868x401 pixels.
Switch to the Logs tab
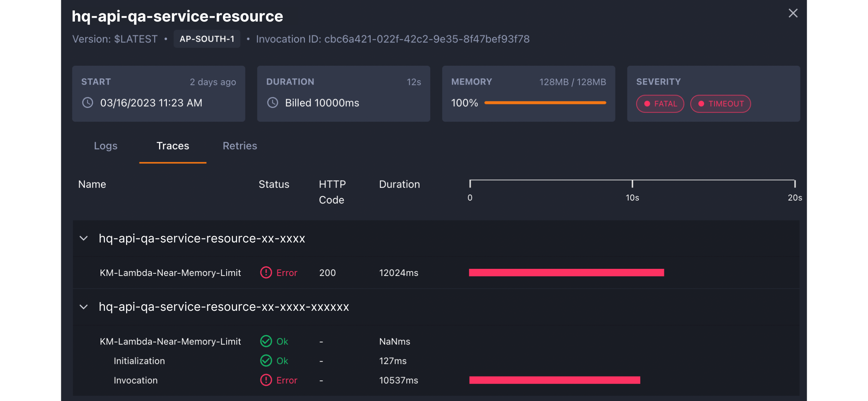click(106, 146)
